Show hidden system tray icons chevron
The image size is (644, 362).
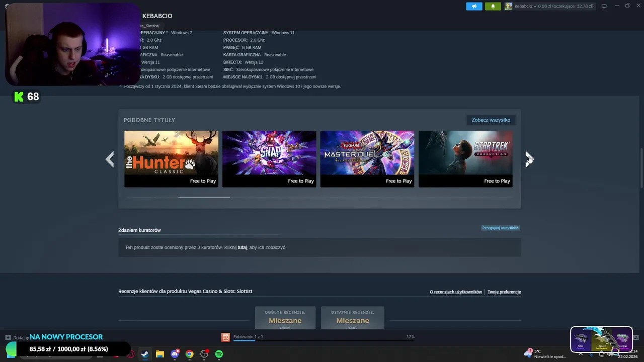pyautogui.click(x=580, y=354)
